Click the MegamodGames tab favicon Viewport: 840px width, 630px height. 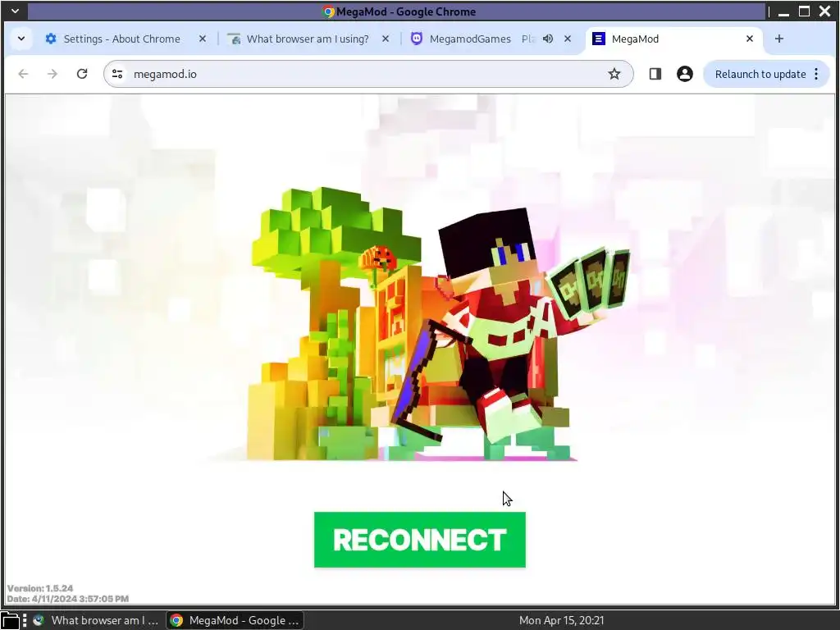tap(416, 39)
